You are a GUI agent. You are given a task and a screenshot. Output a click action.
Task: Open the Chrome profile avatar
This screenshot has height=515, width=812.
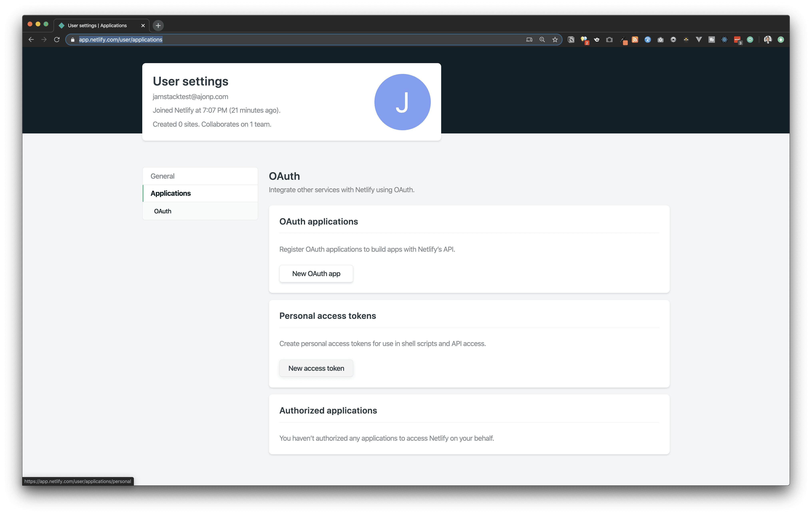[768, 39]
